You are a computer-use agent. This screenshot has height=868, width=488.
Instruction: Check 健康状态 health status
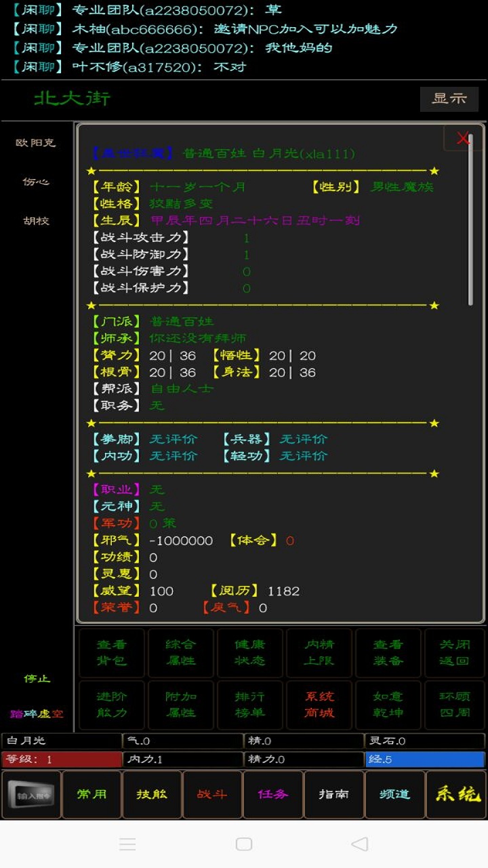click(250, 652)
